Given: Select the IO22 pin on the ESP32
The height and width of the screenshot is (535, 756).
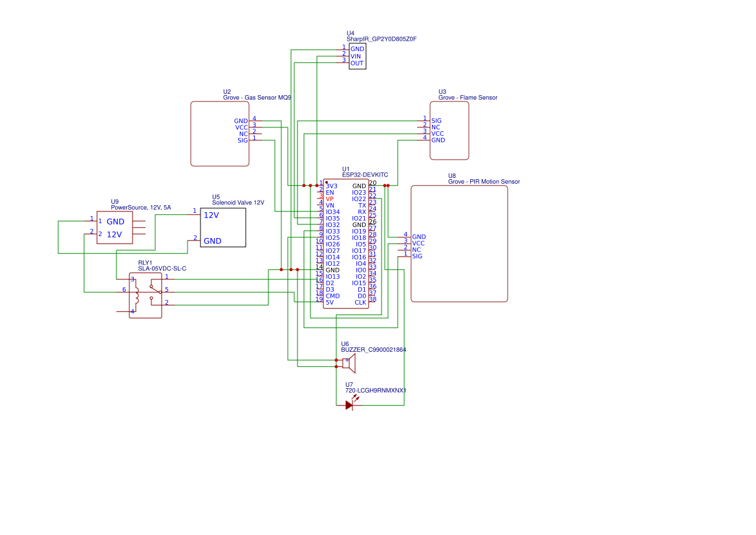Looking at the screenshot, I should (x=359, y=199).
